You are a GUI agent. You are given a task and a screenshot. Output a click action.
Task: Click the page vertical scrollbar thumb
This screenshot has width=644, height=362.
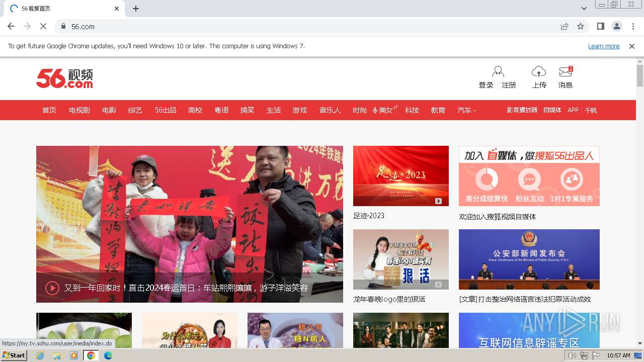pyautogui.click(x=640, y=76)
